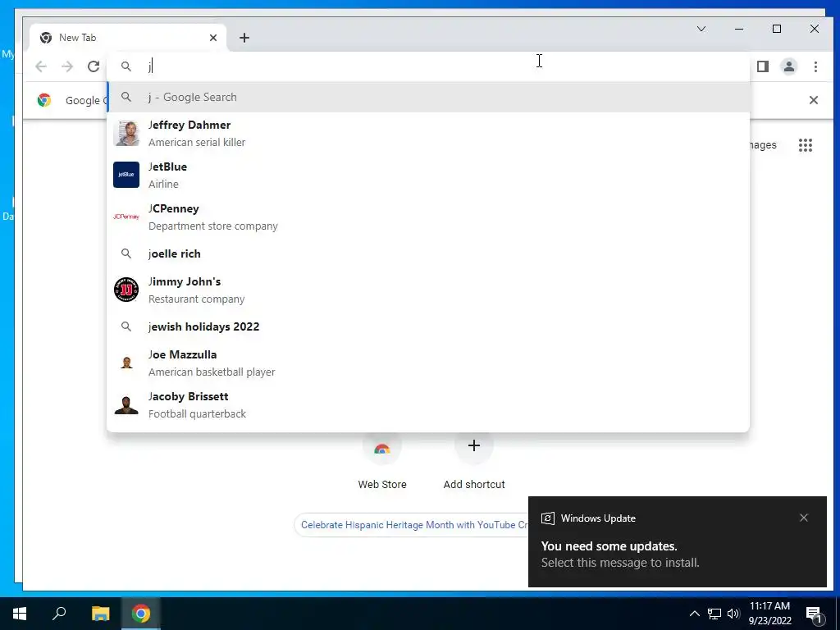Select the 'j - Google Search' suggestion

pyautogui.click(x=428, y=97)
